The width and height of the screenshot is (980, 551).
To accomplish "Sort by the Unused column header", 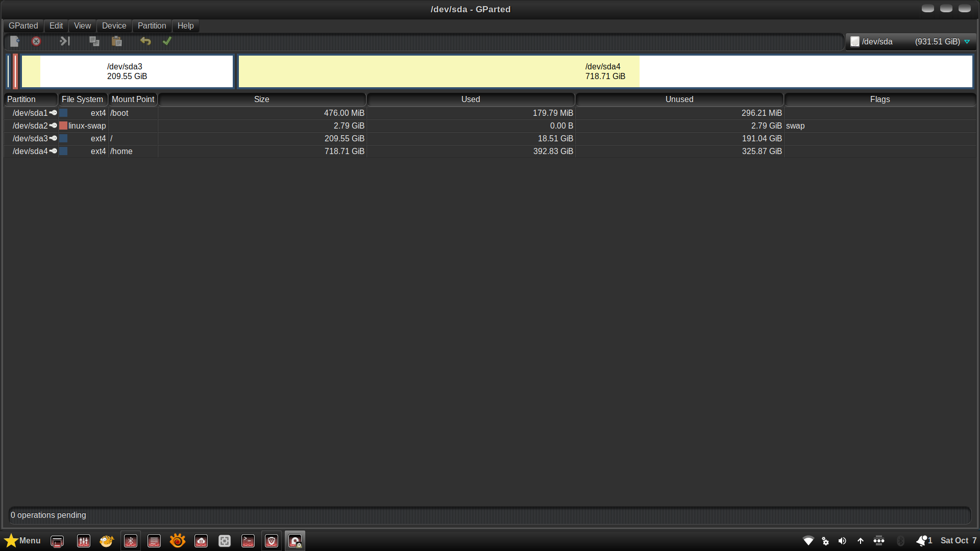I will [x=679, y=99].
